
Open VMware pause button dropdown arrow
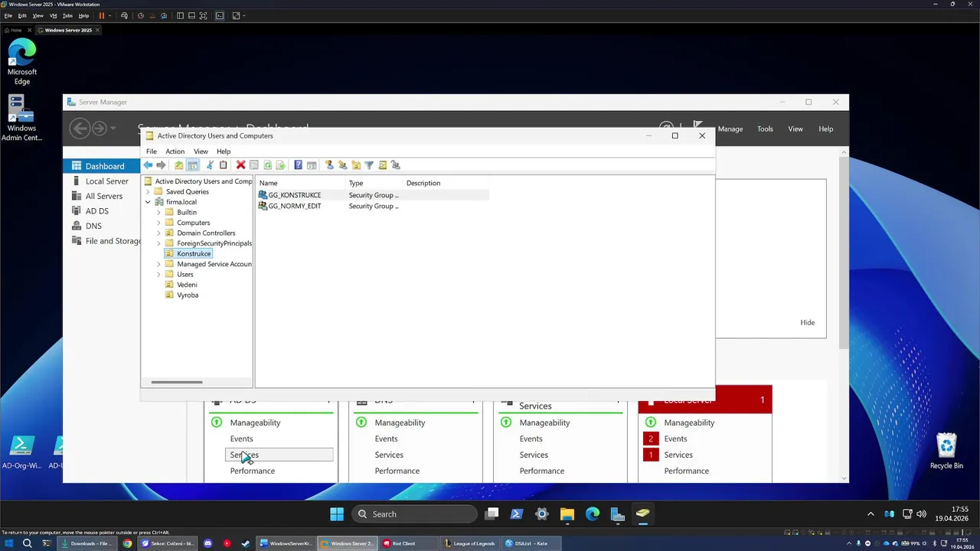[110, 15]
